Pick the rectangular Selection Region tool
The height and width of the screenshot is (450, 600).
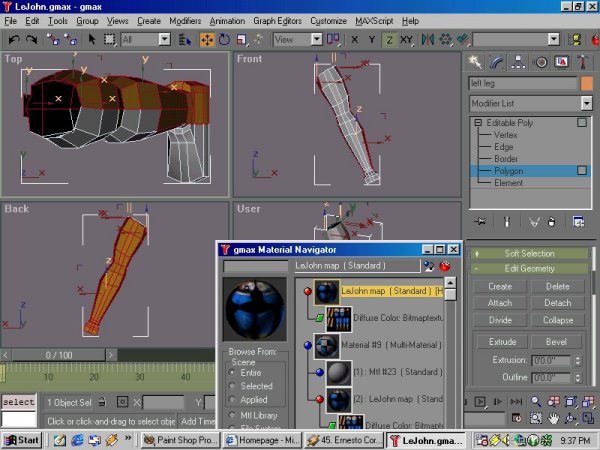pyautogui.click(x=110, y=39)
